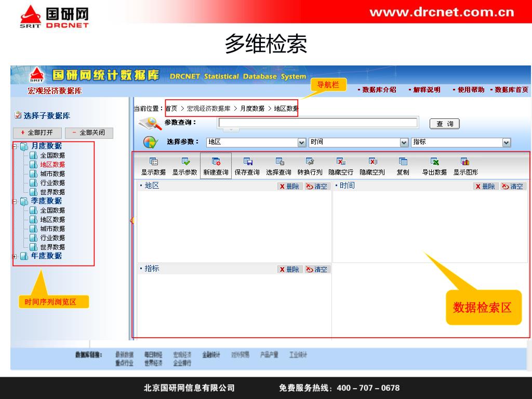Open the 指标 parameter dropdown
Viewport: 532px width, 399px height.
(x=506, y=142)
